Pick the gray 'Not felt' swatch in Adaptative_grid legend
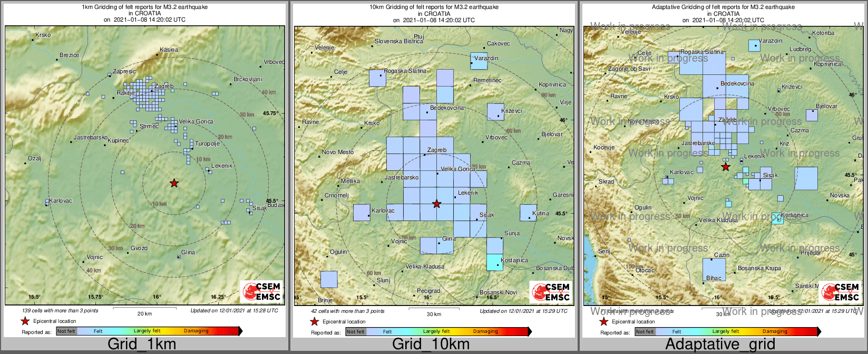The height and width of the screenshot is (354, 868). pyautogui.click(x=645, y=332)
